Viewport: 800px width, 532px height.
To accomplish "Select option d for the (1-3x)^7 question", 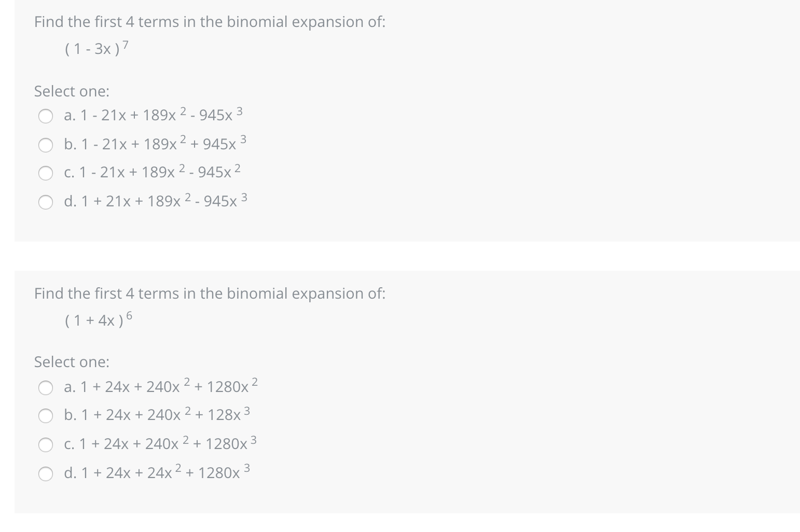I will tap(45, 202).
